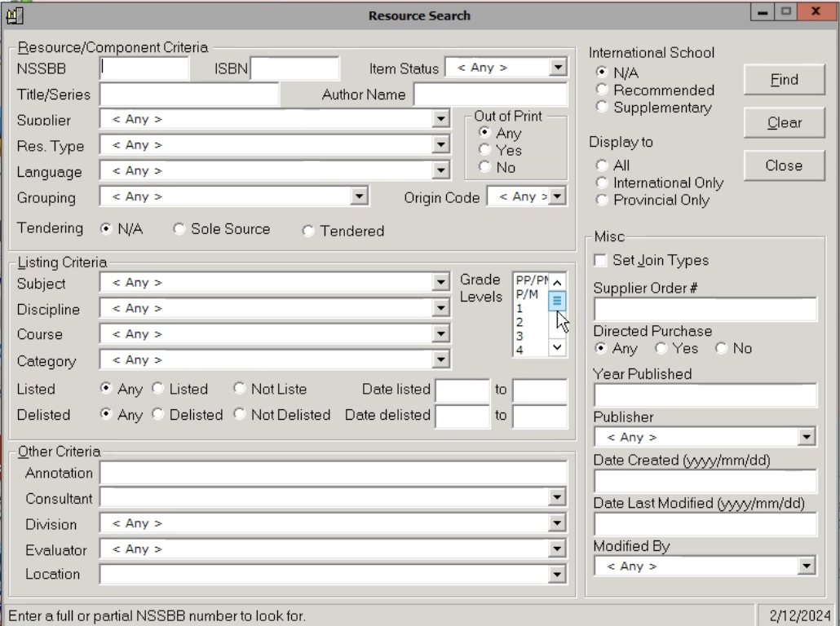Screen dimensions: 840x626
Task: Select International School Supplementary option
Action: coord(602,107)
